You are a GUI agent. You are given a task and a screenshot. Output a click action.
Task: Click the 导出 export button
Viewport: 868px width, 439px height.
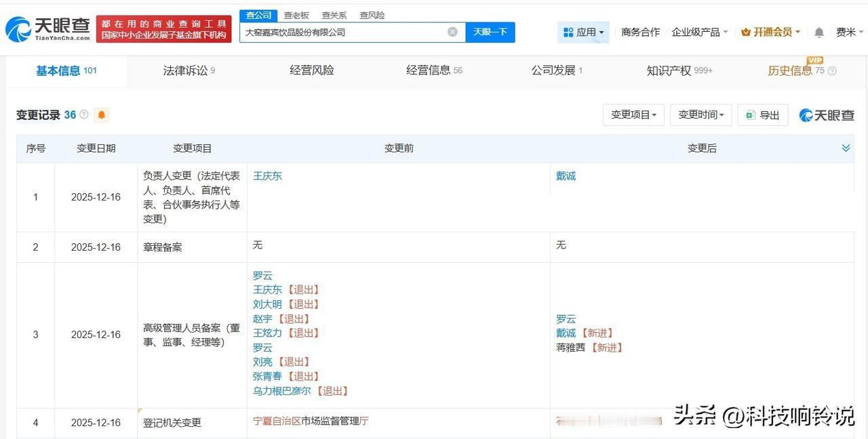coord(763,115)
